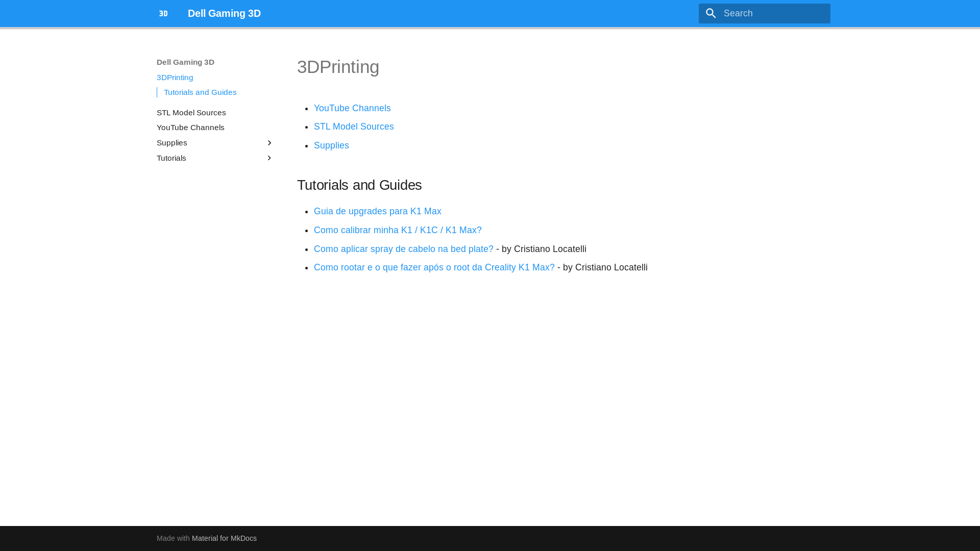Open Como calibrar minha K1 guide

(398, 230)
